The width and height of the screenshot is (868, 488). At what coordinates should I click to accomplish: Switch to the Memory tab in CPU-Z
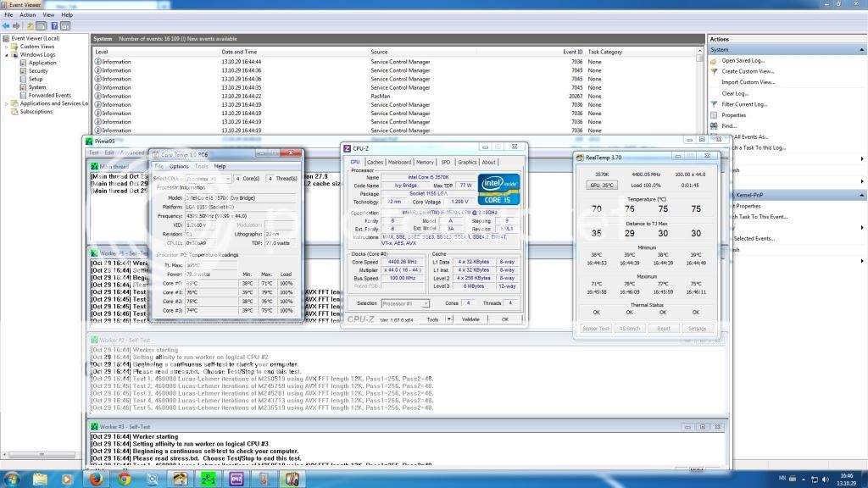425,162
